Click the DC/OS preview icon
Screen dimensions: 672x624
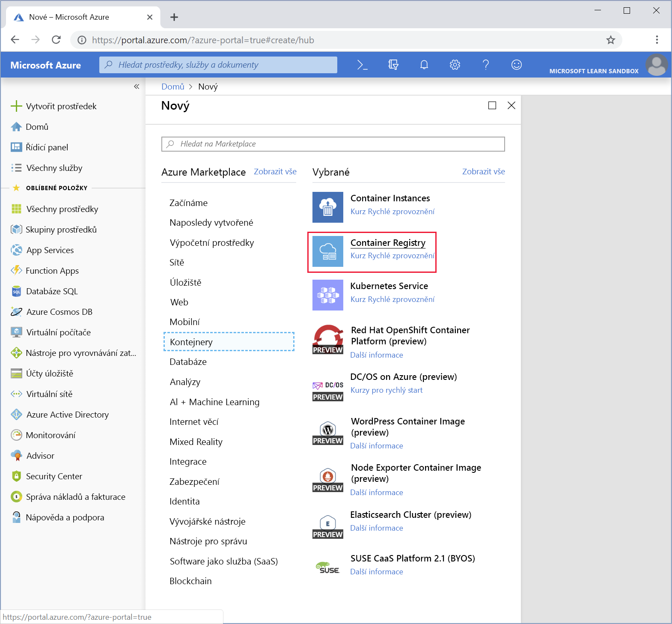[x=328, y=390]
